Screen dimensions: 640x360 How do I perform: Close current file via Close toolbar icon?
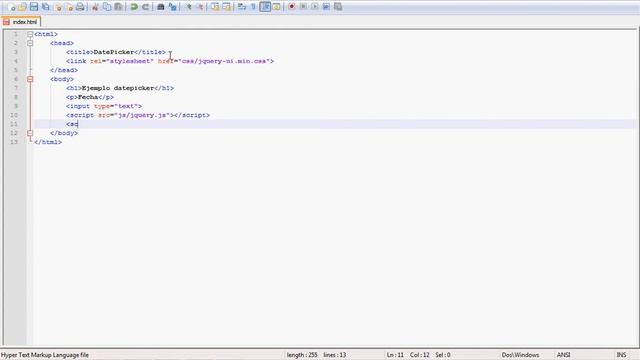pyautogui.click(x=58, y=7)
